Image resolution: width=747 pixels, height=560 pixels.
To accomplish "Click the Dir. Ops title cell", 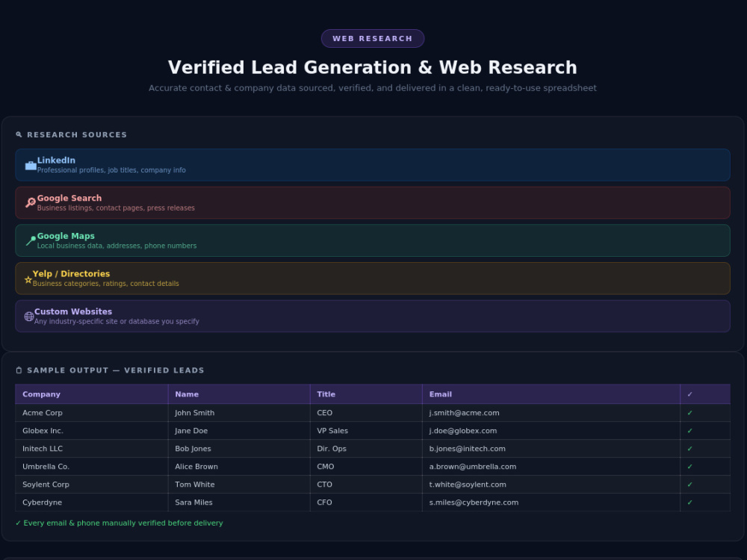I will 366,449.
